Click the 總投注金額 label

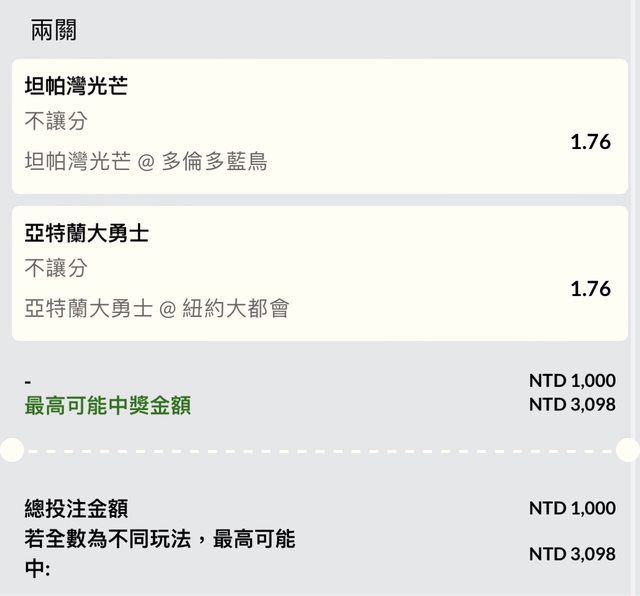point(76,509)
